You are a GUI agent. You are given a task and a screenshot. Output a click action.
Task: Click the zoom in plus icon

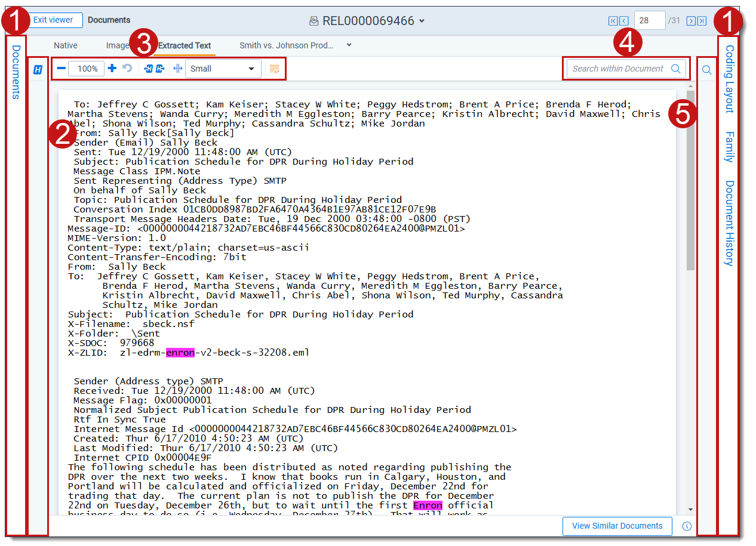coord(112,69)
